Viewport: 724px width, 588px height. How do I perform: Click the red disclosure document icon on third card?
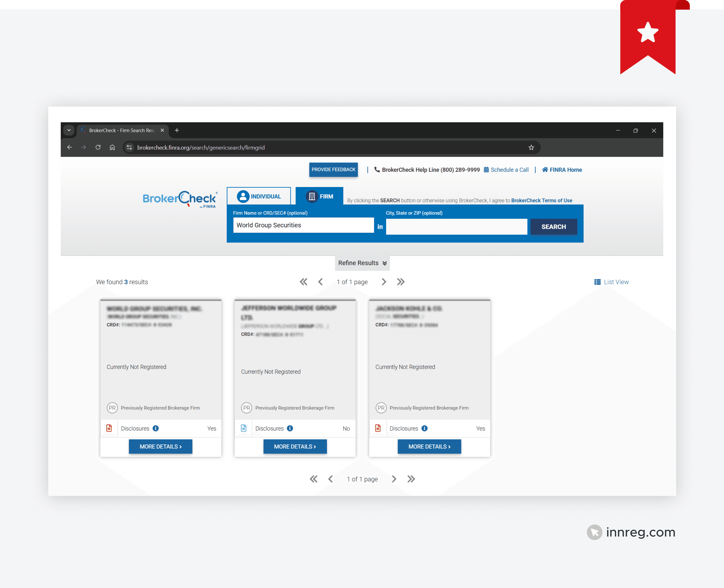click(x=378, y=428)
